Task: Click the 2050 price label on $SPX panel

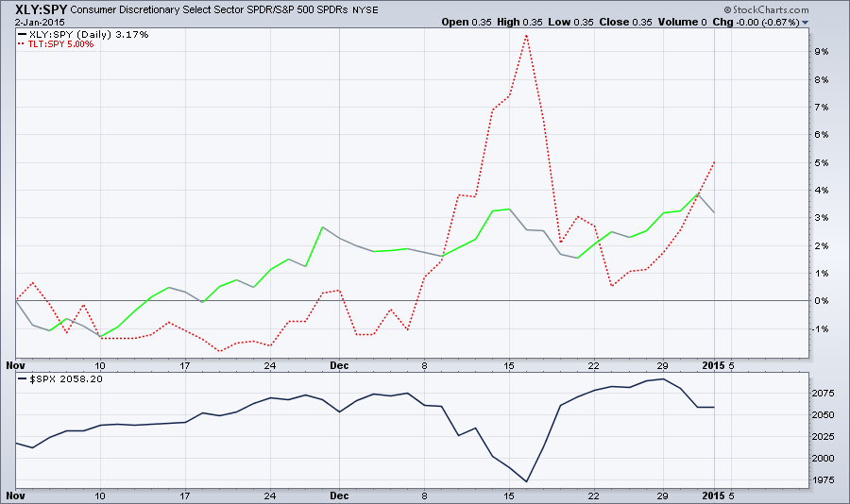Action: click(823, 415)
